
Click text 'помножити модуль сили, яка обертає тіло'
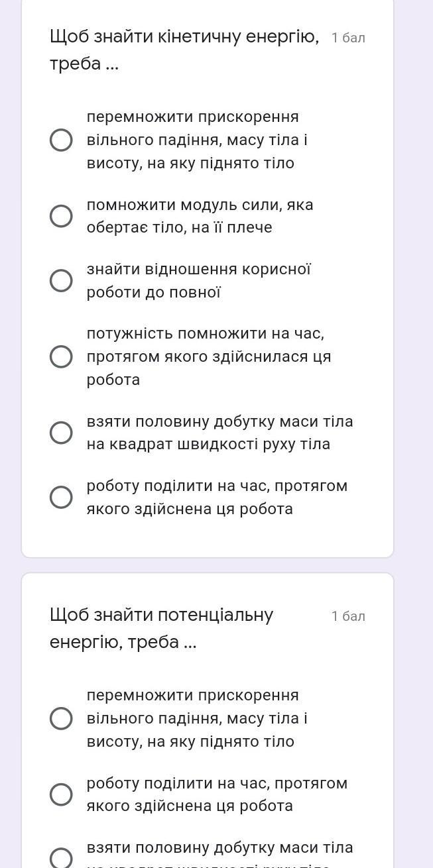(199, 216)
